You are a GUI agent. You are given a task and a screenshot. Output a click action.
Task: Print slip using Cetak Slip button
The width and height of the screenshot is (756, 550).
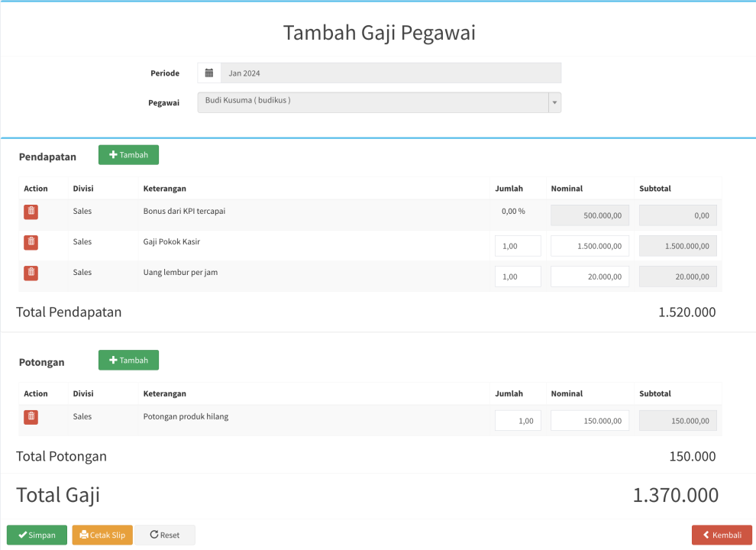(x=102, y=535)
